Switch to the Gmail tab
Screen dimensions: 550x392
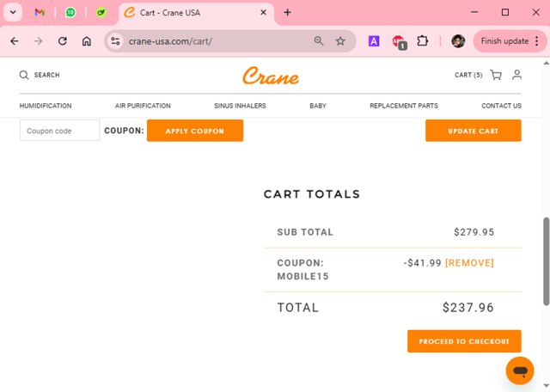(x=40, y=12)
